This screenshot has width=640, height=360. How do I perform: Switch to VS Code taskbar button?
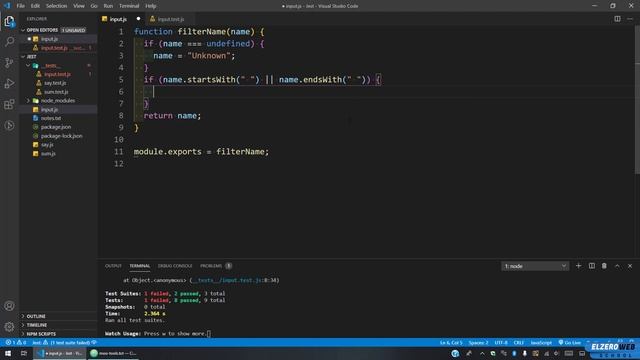(x=60, y=353)
